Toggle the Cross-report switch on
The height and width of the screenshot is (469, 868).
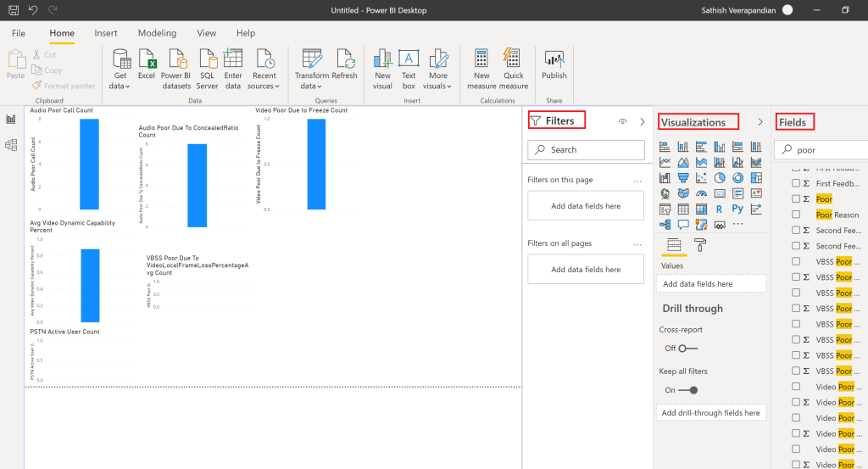(687, 349)
